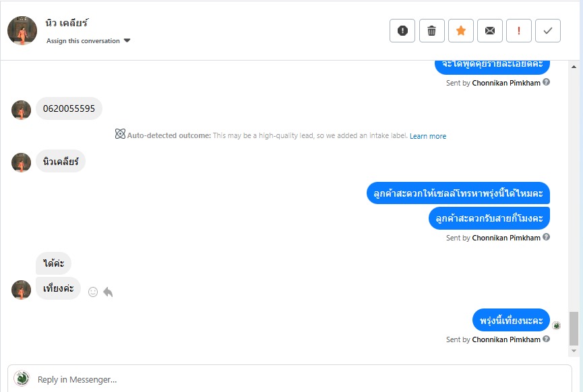The width and height of the screenshot is (583, 392).
Task: Open emoji reaction for the last received message
Action: tap(93, 292)
